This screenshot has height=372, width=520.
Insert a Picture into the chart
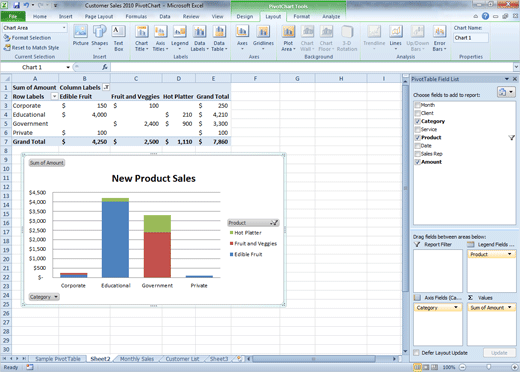[x=81, y=36]
